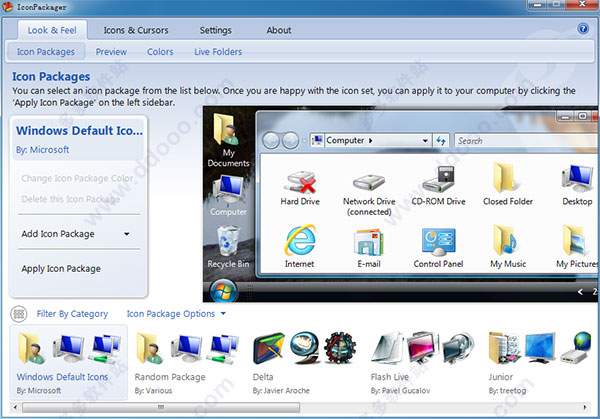This screenshot has width=600, height=419.
Task: Select the Icon Packages sub-tab
Action: [46, 52]
